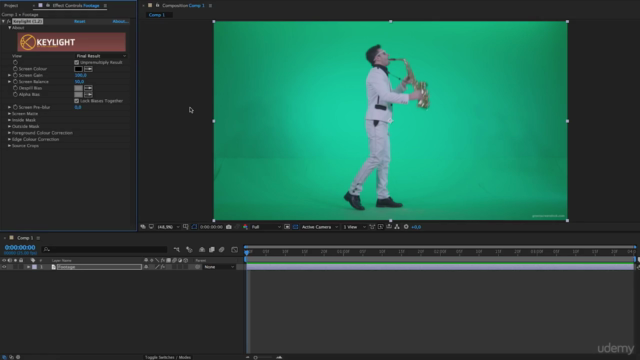
Task: Toggle Screen Pre-blur stopwatch
Action: pyautogui.click(x=15, y=107)
